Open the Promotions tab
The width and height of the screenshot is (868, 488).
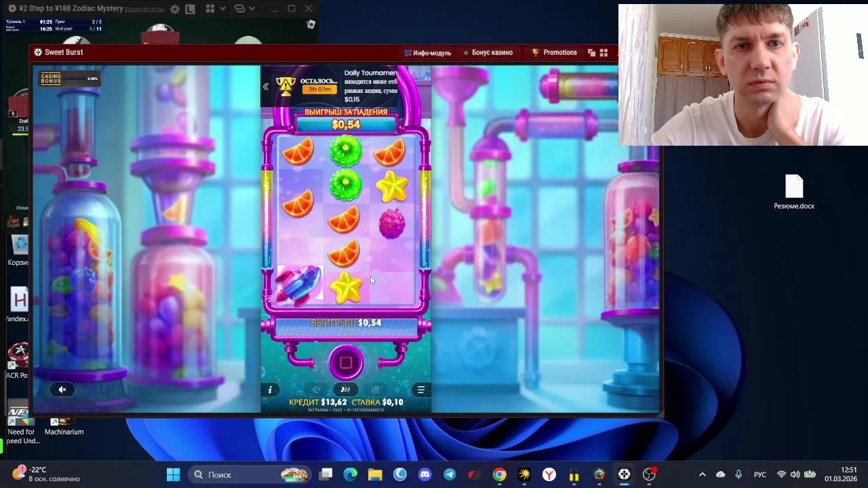click(x=554, y=52)
